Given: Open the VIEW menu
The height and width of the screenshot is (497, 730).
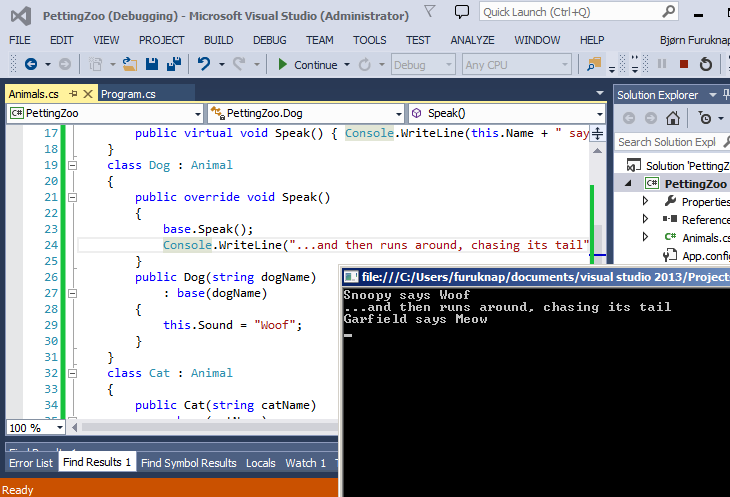Looking at the screenshot, I should [106, 40].
